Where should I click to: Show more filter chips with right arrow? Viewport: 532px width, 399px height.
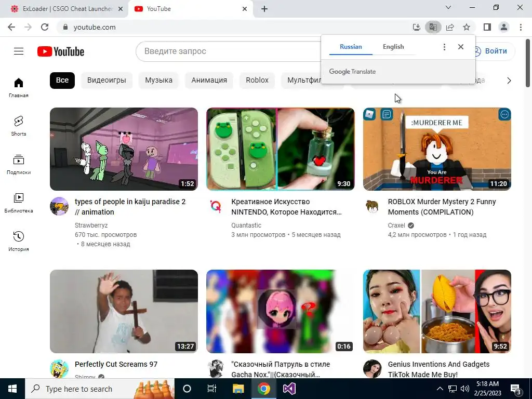[x=509, y=81]
